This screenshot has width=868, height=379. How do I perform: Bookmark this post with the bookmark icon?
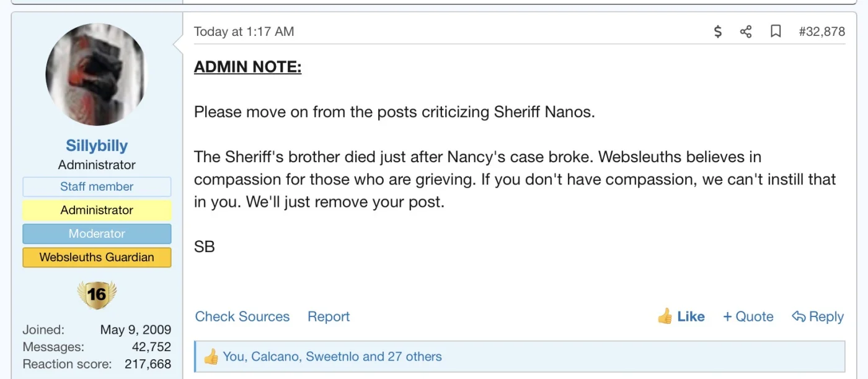pyautogui.click(x=775, y=32)
